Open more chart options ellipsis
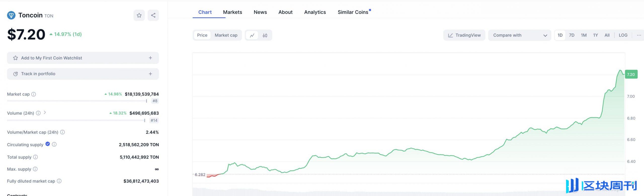This screenshot has height=196, width=644. (x=639, y=35)
